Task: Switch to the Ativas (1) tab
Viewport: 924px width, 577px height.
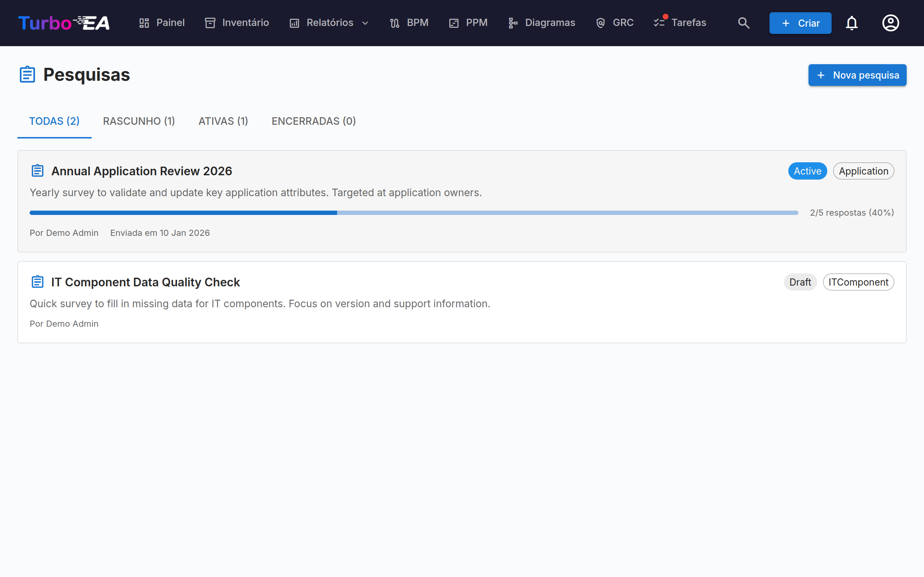Action: pyautogui.click(x=223, y=121)
